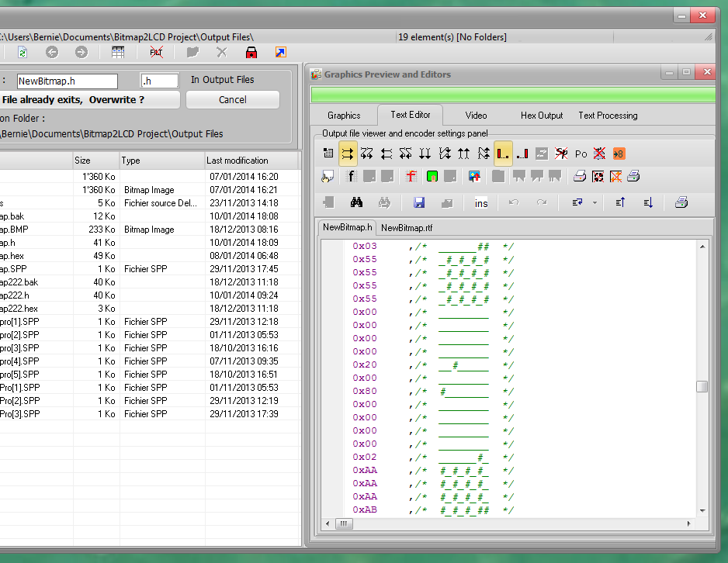Click the red f font icon
This screenshot has height=563, width=728.
coord(411,177)
